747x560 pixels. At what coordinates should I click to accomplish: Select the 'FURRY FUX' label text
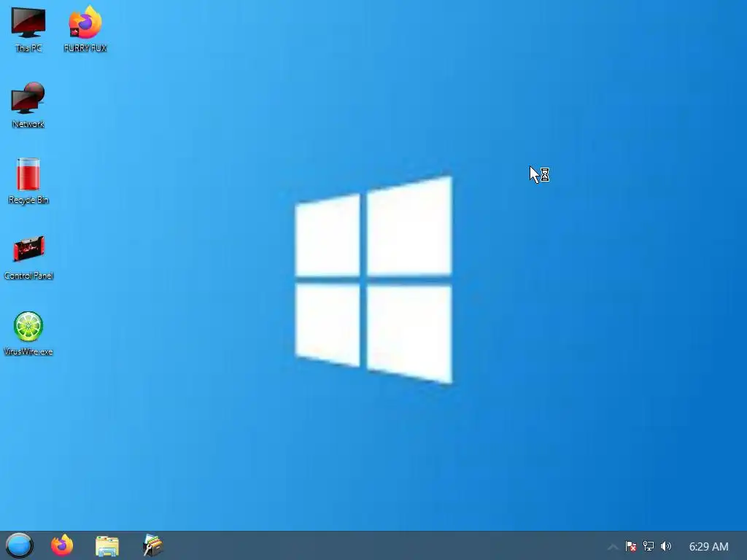[85, 48]
